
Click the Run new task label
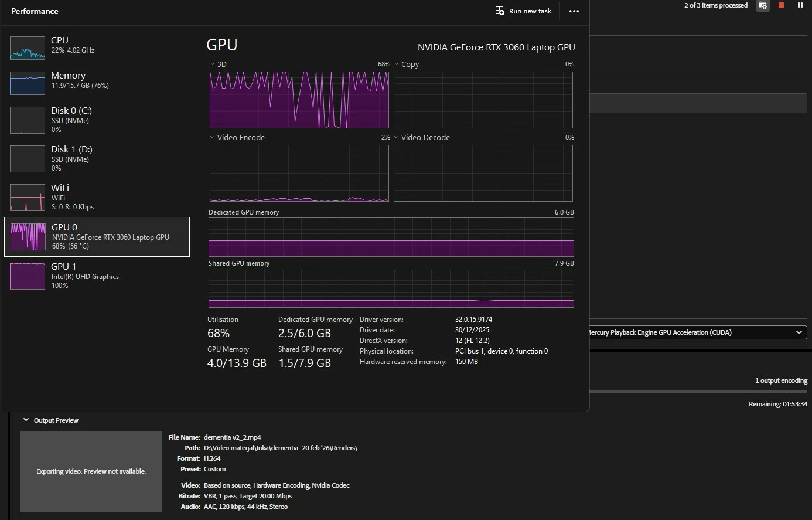tap(530, 11)
